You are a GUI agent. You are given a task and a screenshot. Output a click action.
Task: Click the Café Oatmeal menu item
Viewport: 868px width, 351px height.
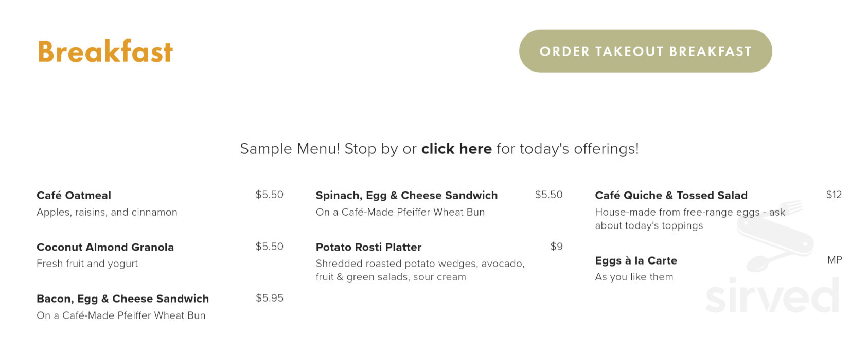click(74, 195)
